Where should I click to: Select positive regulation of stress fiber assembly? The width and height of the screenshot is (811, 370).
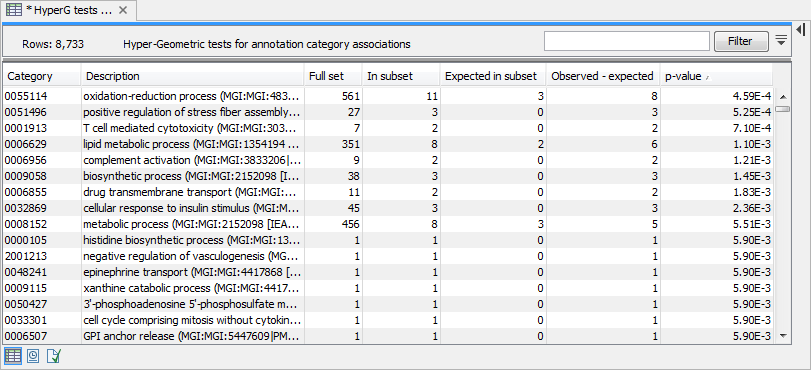(x=192, y=112)
